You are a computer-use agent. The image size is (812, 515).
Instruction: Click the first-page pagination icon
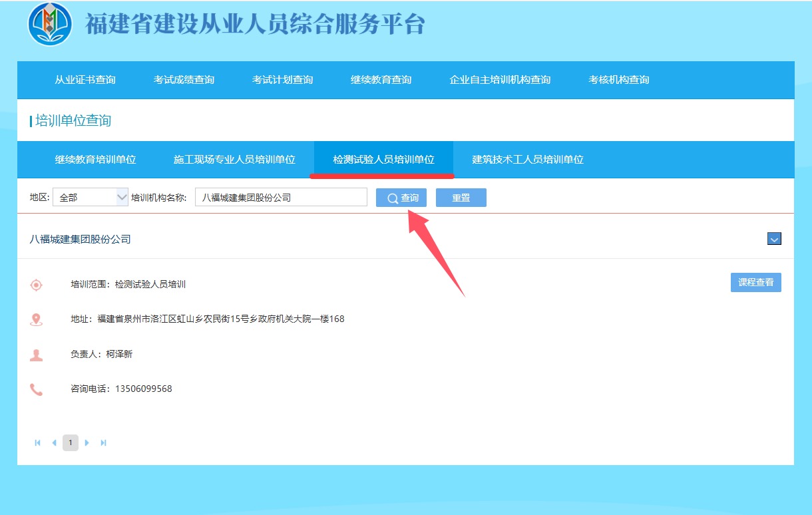[37, 442]
